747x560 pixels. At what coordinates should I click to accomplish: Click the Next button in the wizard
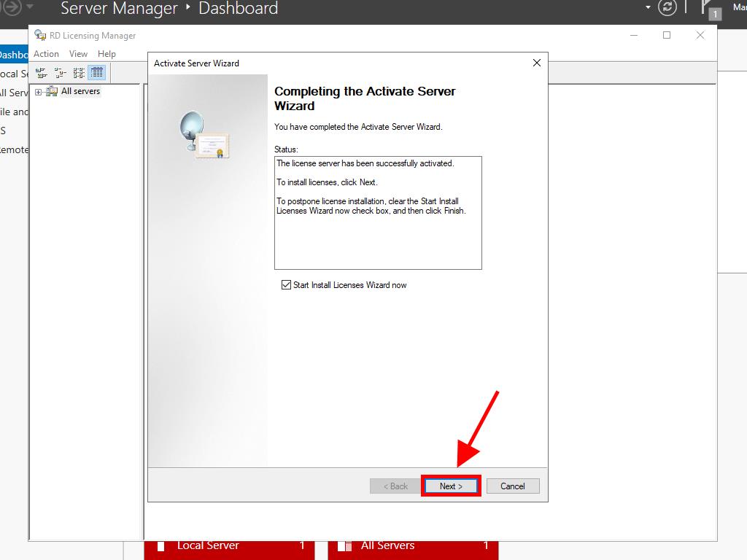tap(451, 486)
